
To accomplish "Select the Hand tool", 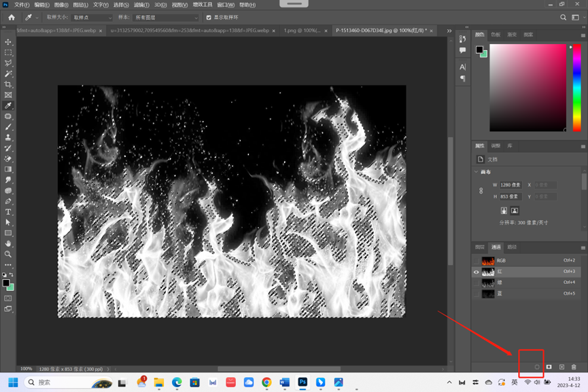I will (8, 243).
